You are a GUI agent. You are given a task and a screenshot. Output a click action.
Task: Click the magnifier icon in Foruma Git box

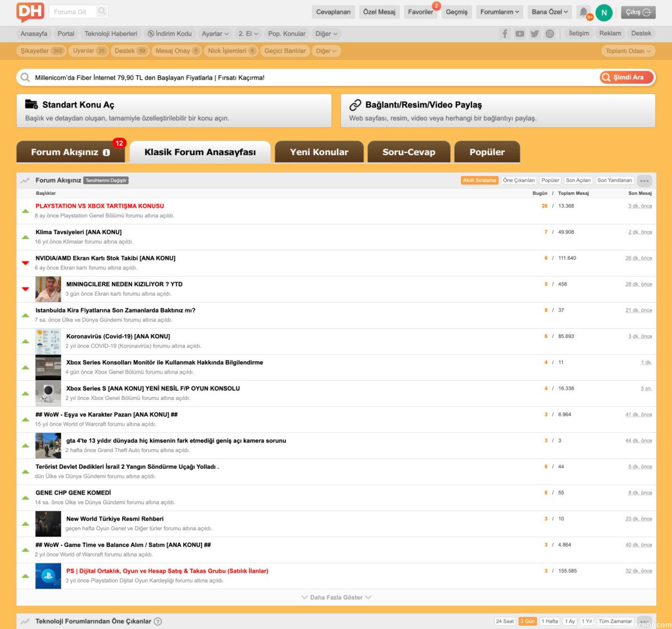[x=101, y=11]
